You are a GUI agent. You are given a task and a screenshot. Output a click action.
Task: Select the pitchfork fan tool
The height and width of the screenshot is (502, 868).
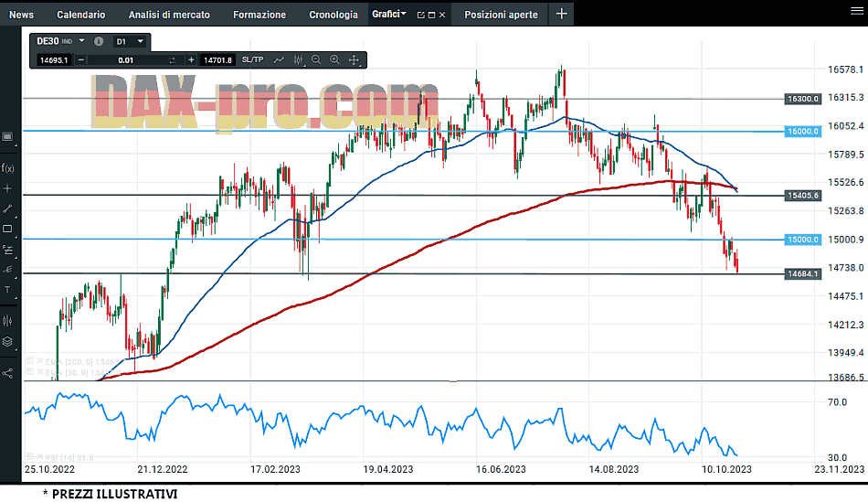tap(7, 269)
